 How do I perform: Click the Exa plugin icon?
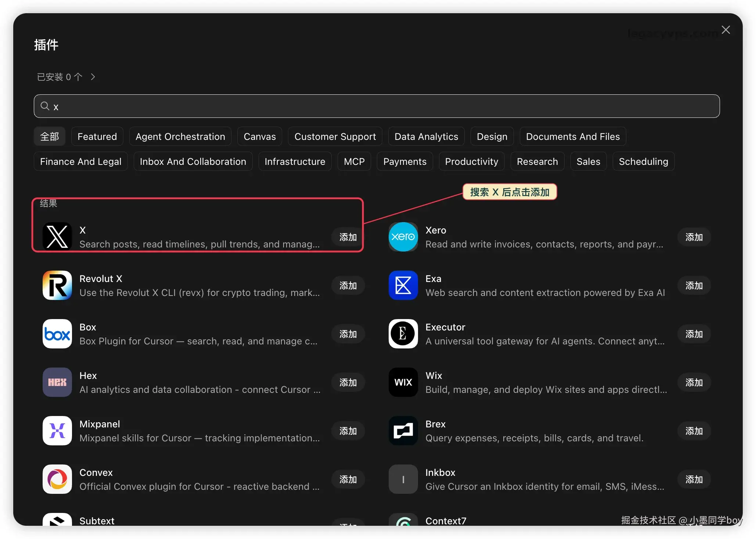click(x=403, y=285)
